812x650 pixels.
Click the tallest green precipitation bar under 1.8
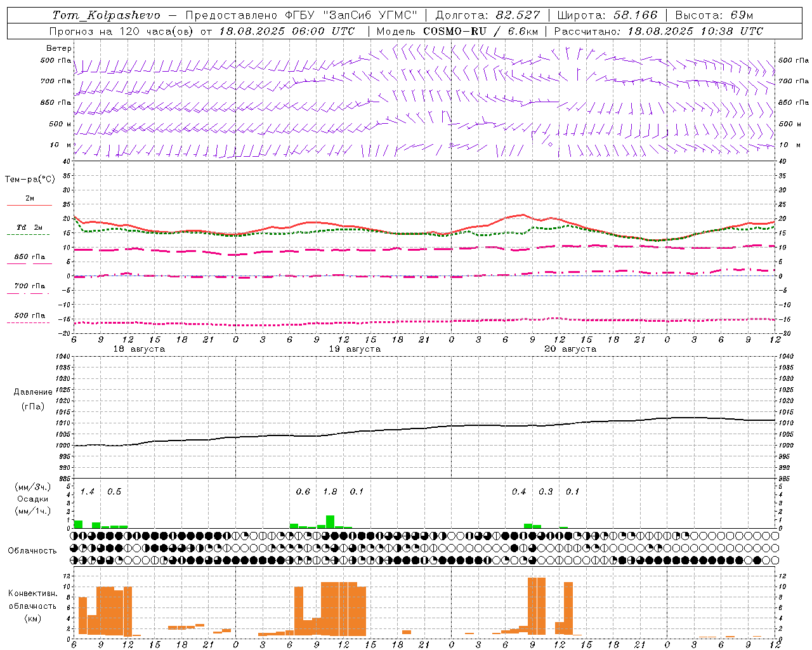click(x=330, y=522)
